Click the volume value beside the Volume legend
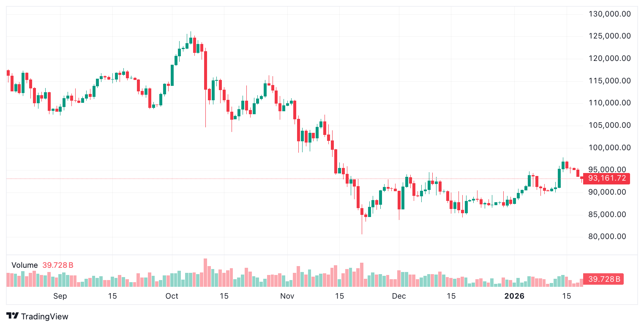 pos(58,265)
